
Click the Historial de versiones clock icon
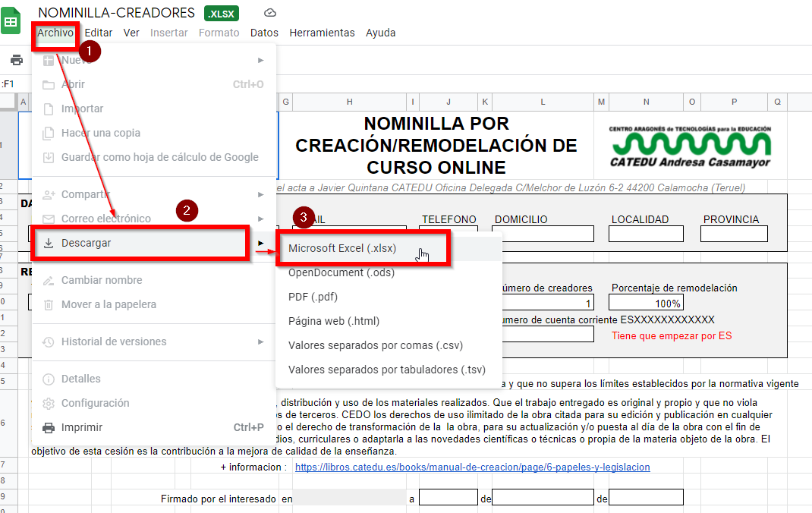[x=48, y=341]
